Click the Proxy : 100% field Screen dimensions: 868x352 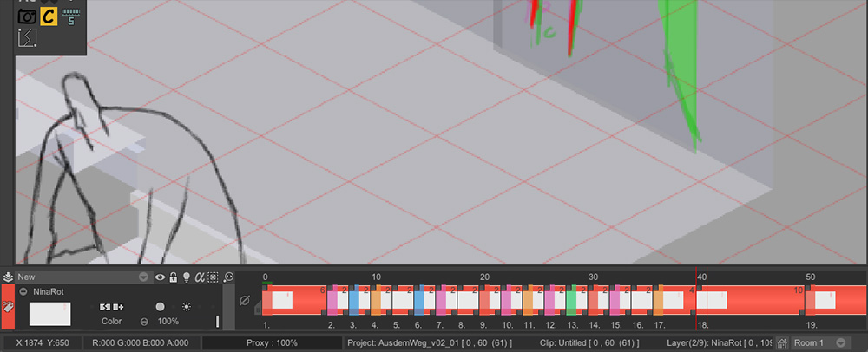coord(271,342)
